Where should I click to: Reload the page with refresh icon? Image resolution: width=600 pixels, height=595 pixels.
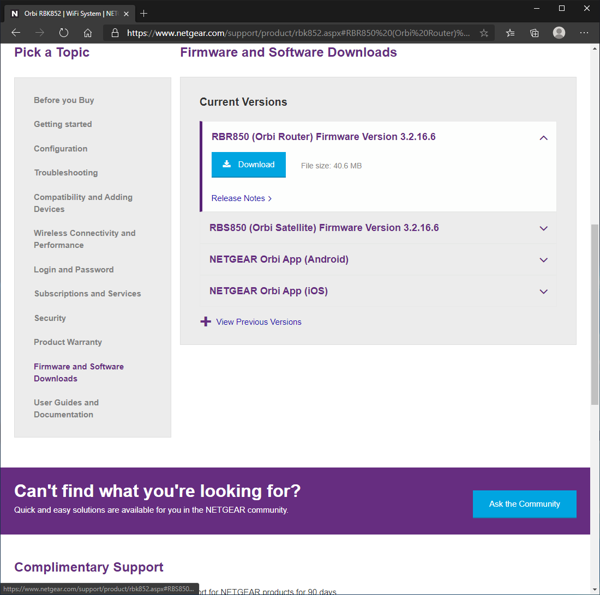pyautogui.click(x=64, y=33)
